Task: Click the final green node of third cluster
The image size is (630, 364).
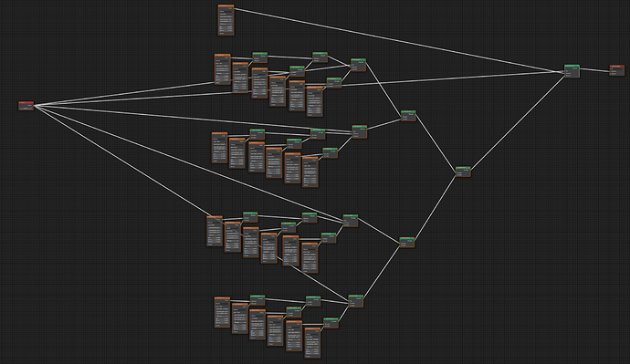Action: (x=351, y=221)
